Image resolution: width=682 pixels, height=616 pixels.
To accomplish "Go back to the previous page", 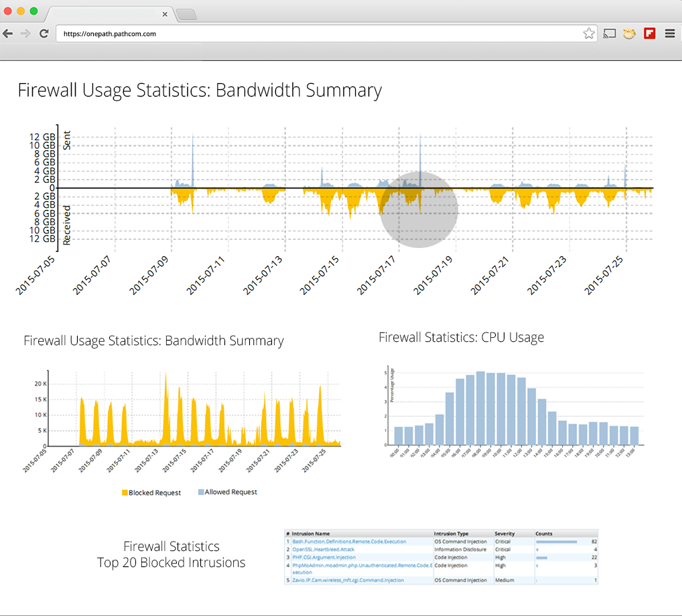I will pos(8,34).
